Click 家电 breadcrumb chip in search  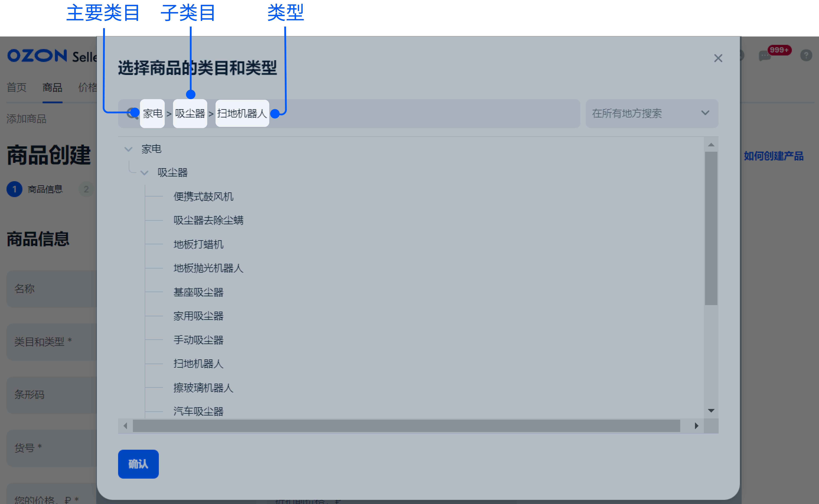(x=152, y=113)
